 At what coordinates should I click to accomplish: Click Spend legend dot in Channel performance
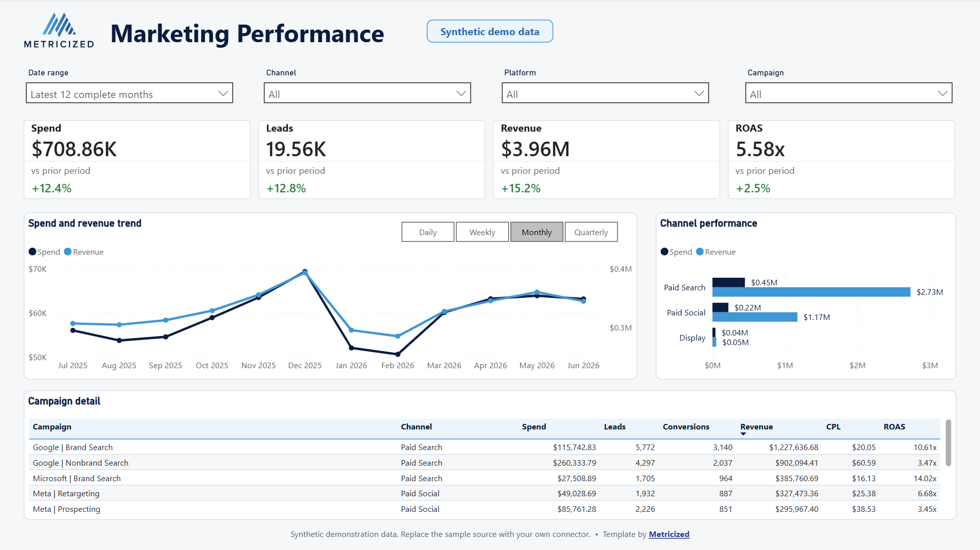665,252
